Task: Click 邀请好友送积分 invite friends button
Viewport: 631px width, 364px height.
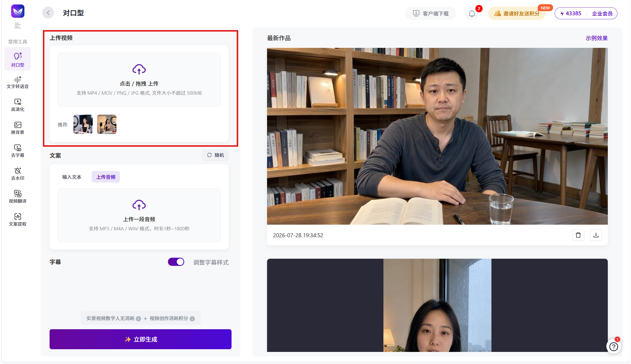Action: pyautogui.click(x=517, y=14)
